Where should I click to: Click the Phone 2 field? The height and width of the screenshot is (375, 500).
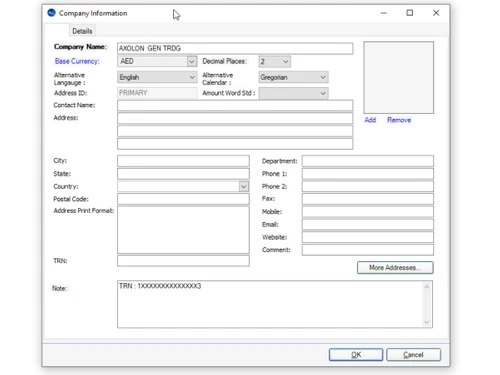point(368,186)
